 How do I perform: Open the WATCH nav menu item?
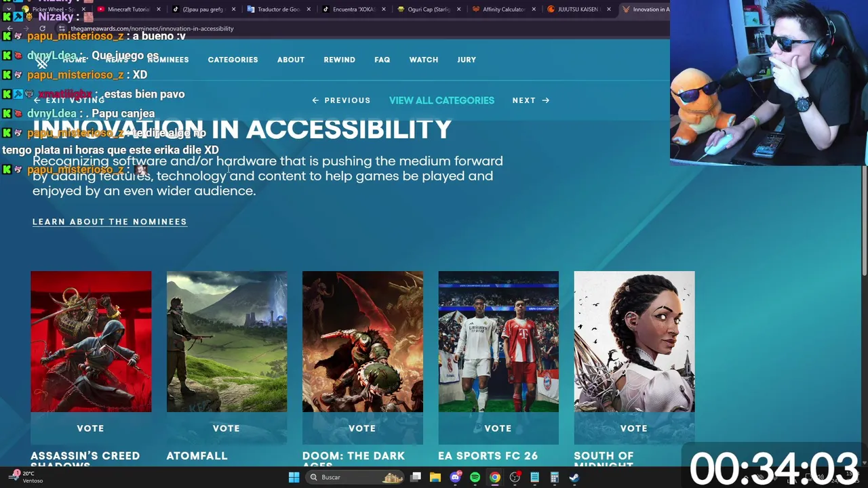(423, 60)
